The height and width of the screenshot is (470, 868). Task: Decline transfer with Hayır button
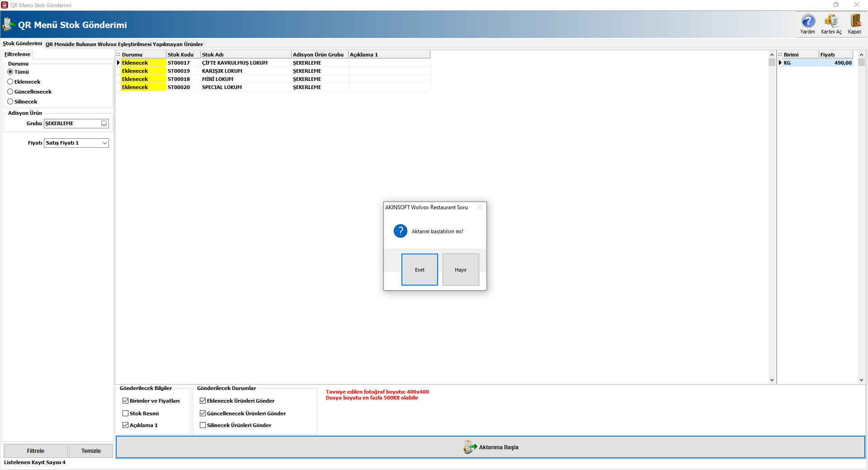point(461,270)
